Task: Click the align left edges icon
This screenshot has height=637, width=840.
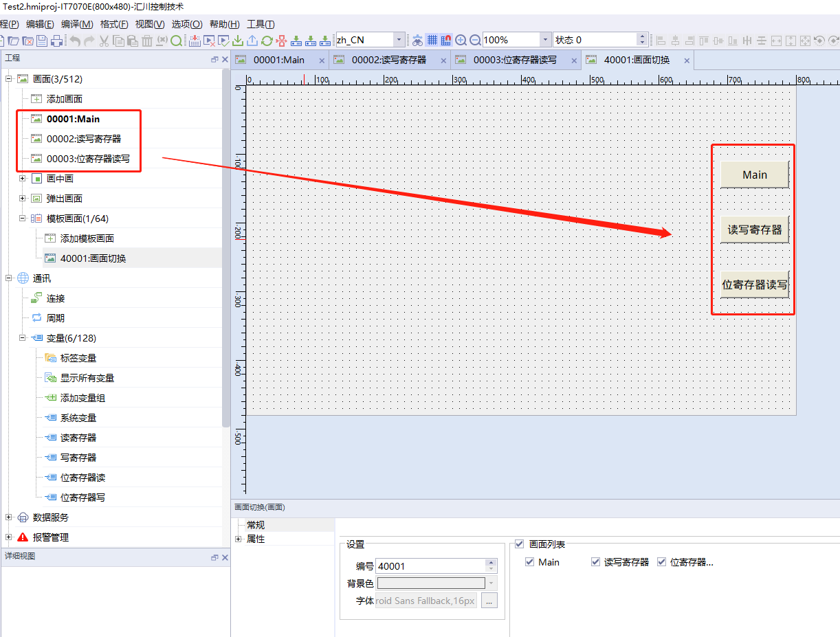Action: point(661,41)
